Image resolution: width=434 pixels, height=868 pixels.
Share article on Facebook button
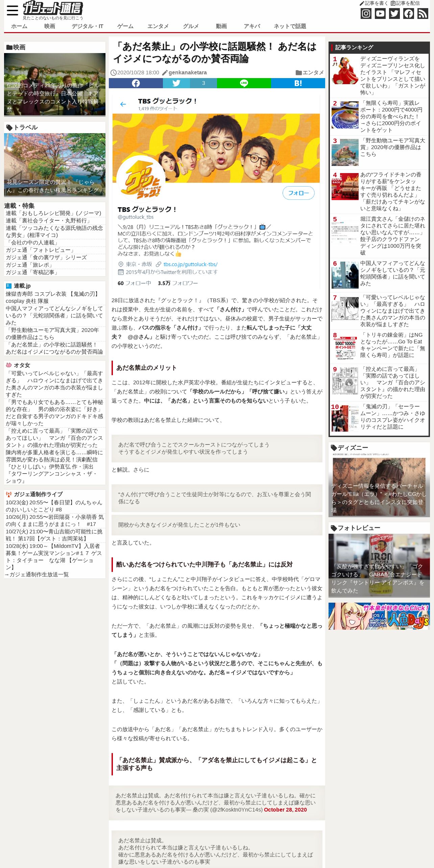(x=136, y=83)
